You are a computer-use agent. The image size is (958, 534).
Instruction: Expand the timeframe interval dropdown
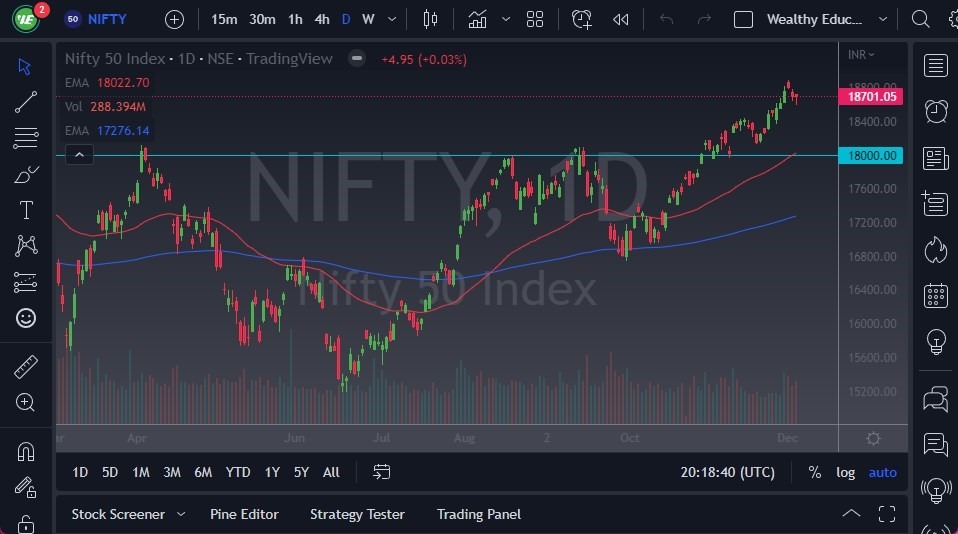pyautogui.click(x=392, y=20)
